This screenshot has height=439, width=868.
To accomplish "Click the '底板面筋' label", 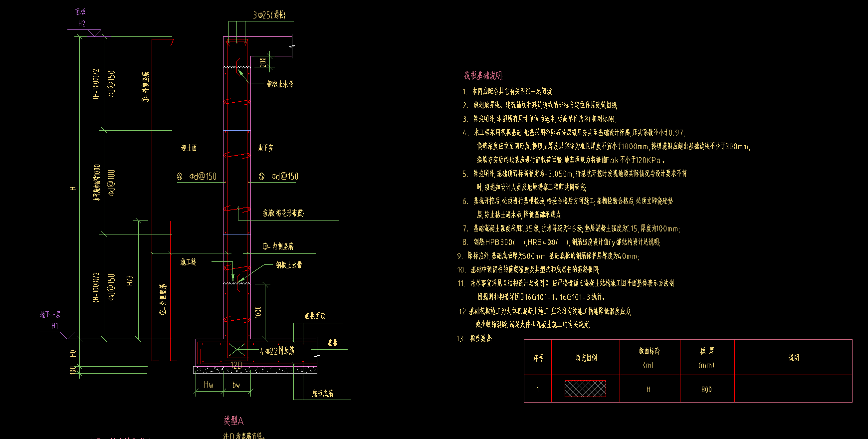I will tap(315, 316).
